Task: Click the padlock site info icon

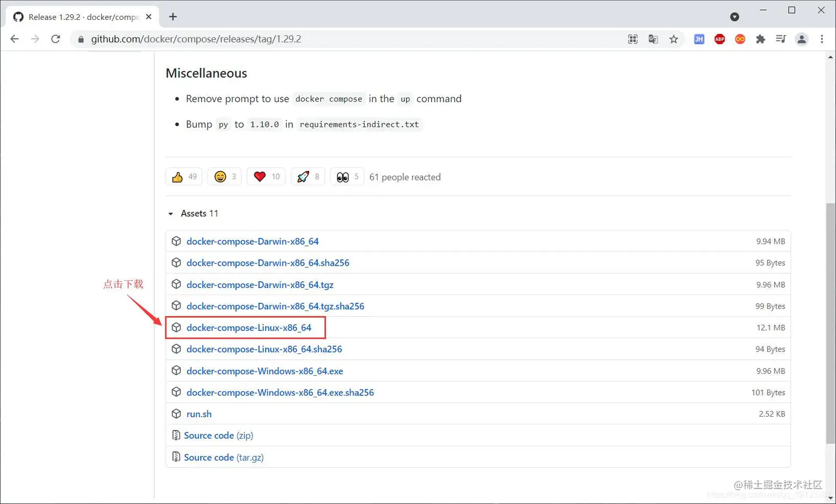Action: click(x=81, y=39)
